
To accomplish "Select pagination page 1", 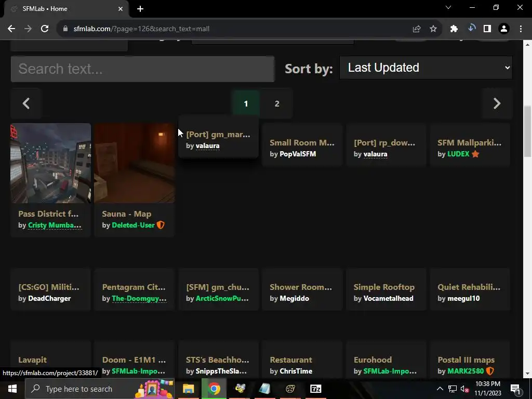I will 246,103.
